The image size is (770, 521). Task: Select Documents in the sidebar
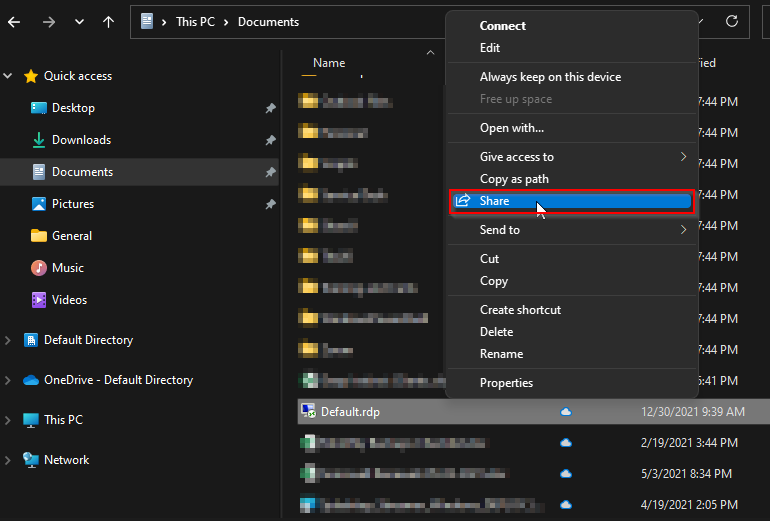(x=139, y=172)
